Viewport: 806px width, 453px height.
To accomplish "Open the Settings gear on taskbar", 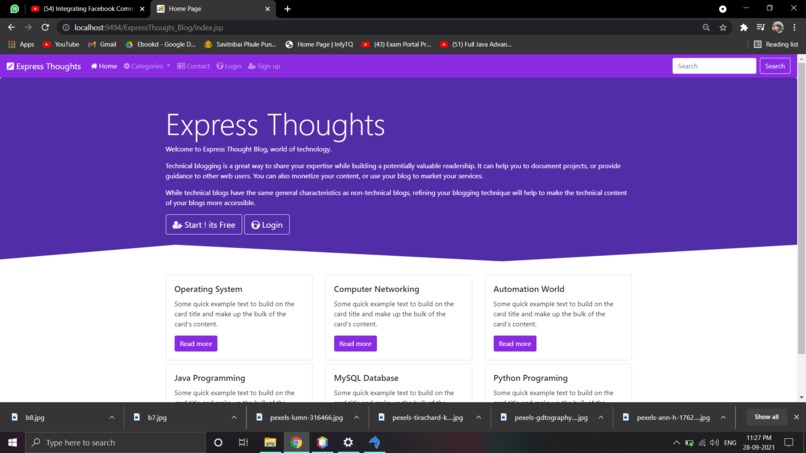I will tap(348, 442).
